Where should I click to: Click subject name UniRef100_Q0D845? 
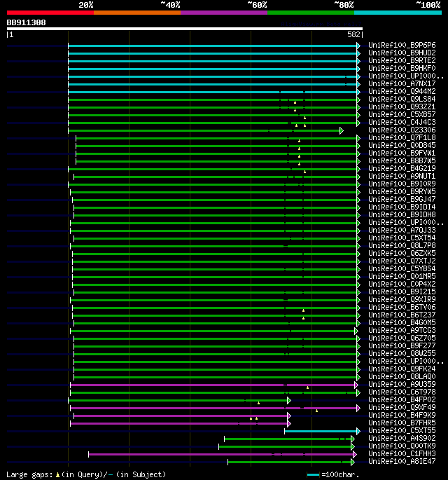pos(402,146)
